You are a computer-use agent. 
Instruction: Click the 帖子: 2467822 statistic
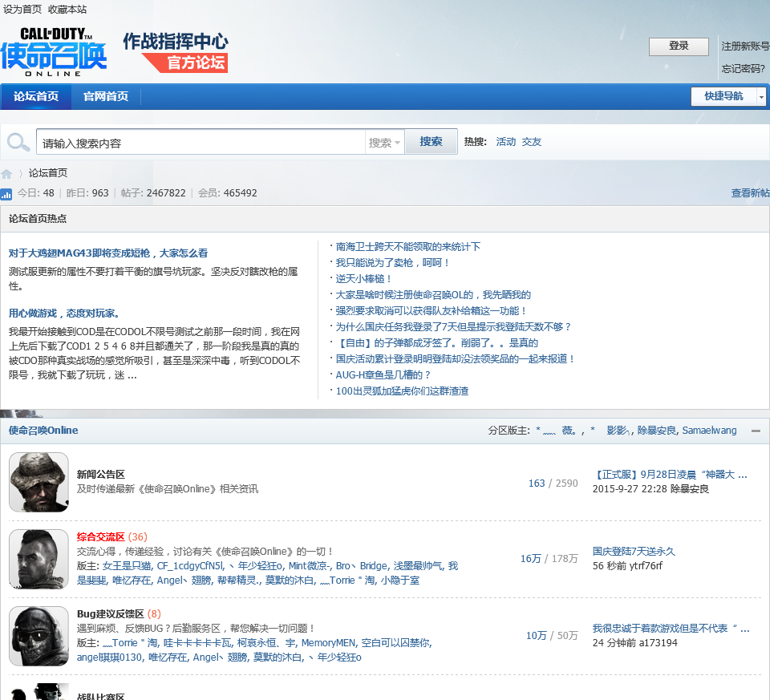[153, 193]
